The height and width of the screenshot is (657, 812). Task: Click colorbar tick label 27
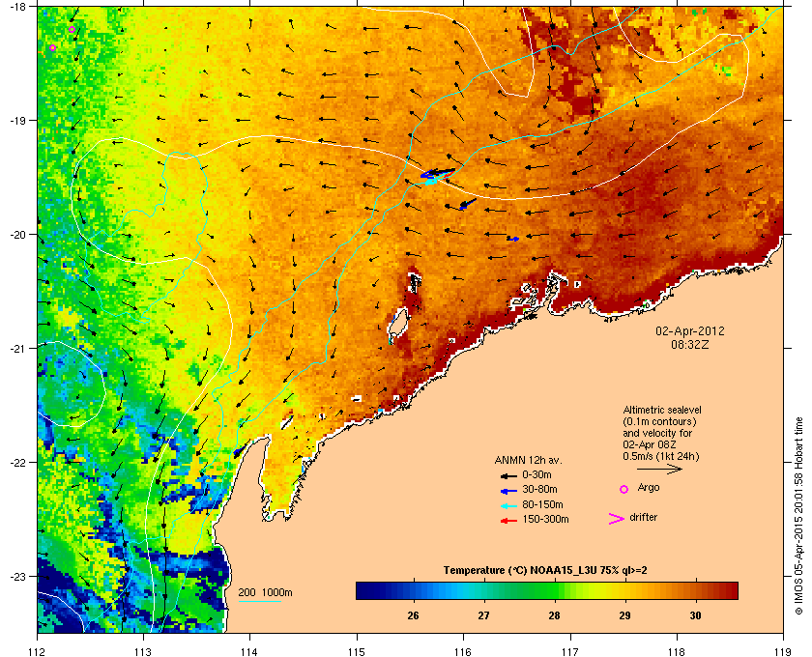pyautogui.click(x=483, y=615)
